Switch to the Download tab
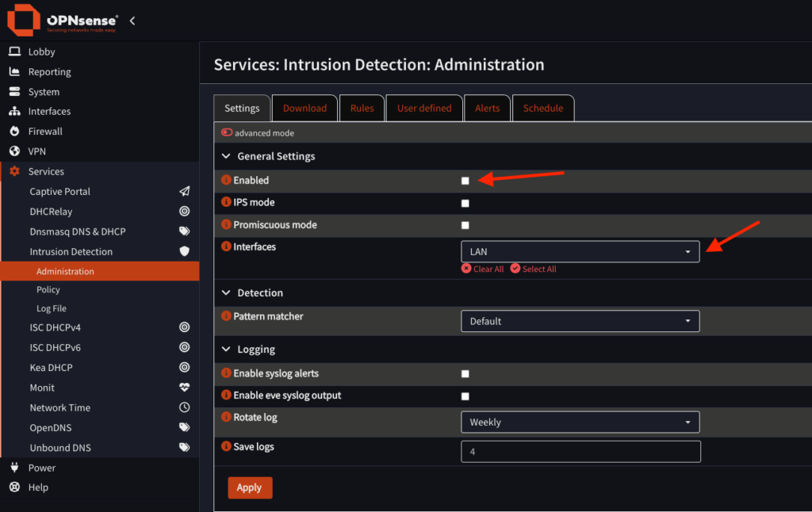This screenshot has height=512, width=812. [x=304, y=109]
